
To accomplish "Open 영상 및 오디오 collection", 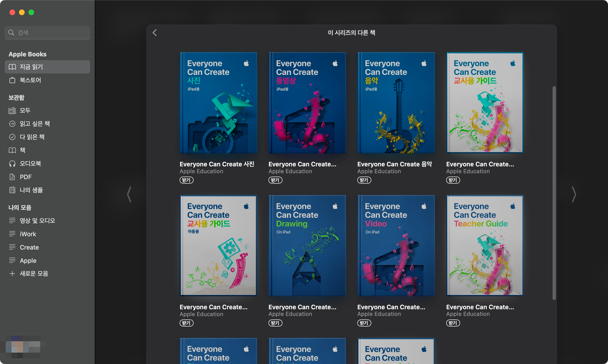I will 37,221.
